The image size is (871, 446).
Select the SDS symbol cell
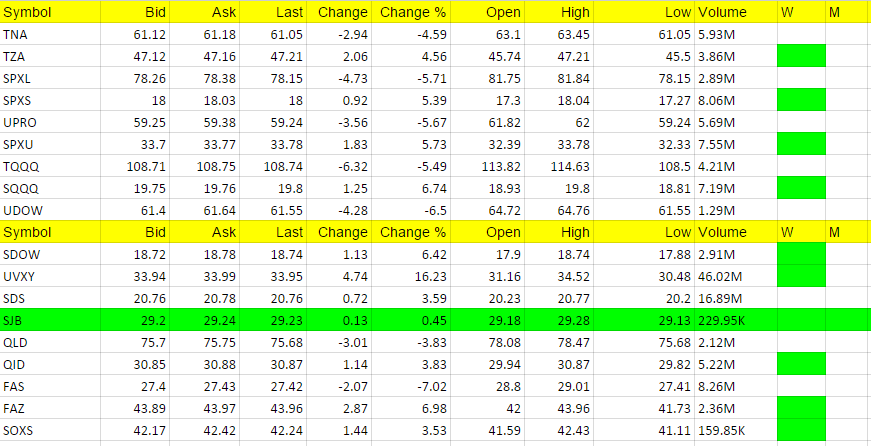tap(50, 298)
